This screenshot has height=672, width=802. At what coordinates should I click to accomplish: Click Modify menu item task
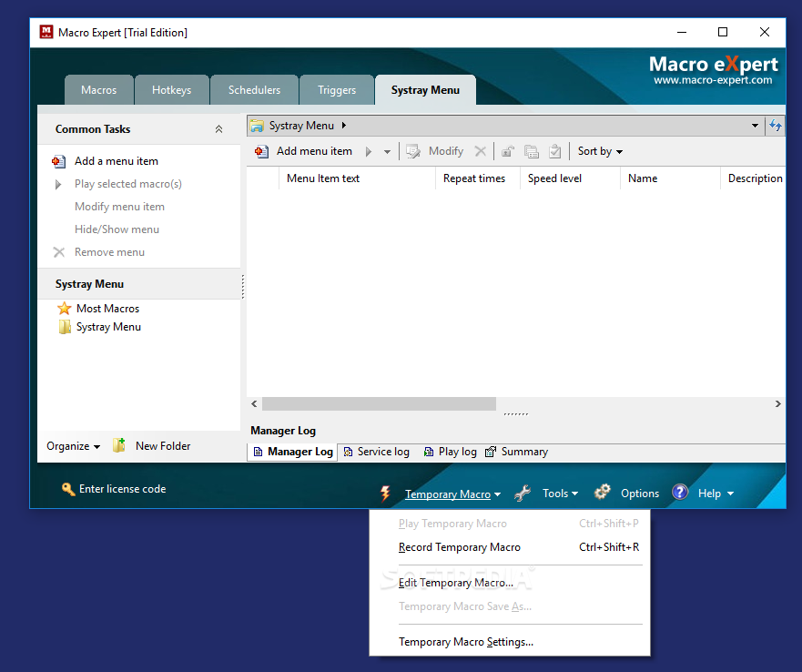pyautogui.click(x=119, y=207)
